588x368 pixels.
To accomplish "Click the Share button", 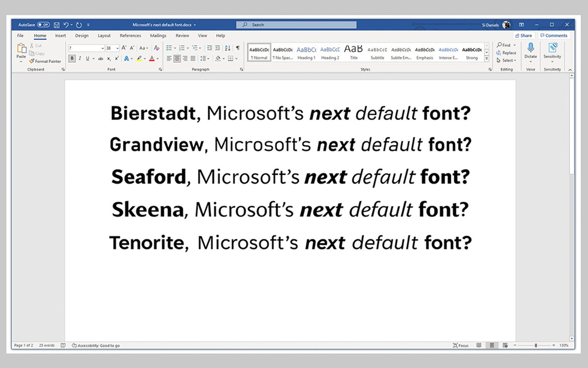I will (523, 36).
